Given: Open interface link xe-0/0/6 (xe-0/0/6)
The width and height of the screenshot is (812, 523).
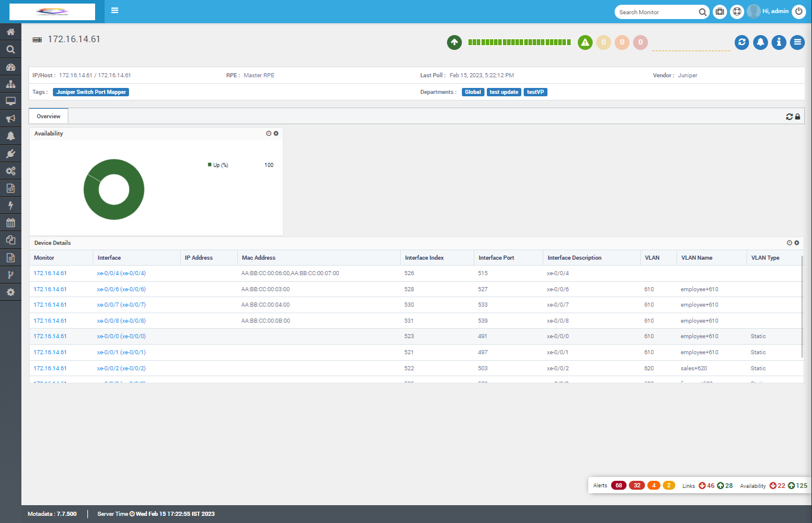Looking at the screenshot, I should click(121, 289).
